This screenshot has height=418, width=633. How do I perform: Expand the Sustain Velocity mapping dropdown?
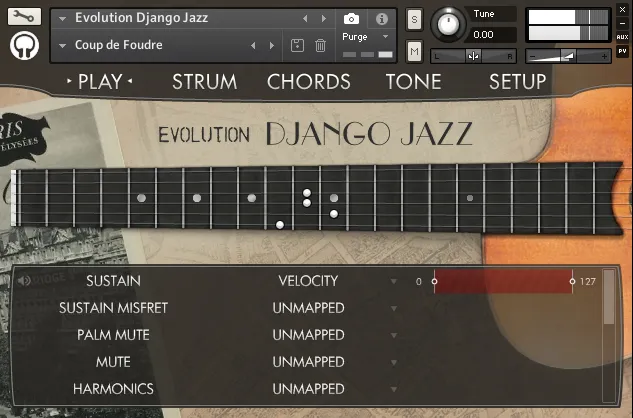pyautogui.click(x=394, y=281)
